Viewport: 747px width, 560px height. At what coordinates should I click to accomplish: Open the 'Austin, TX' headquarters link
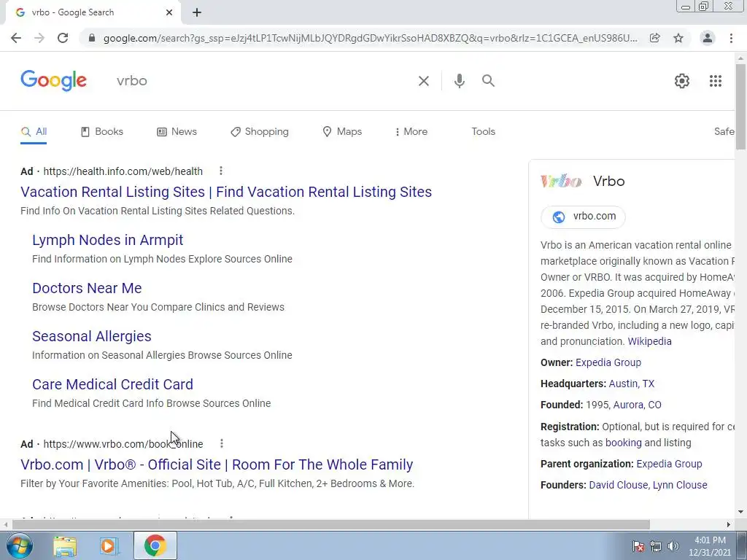[632, 384]
